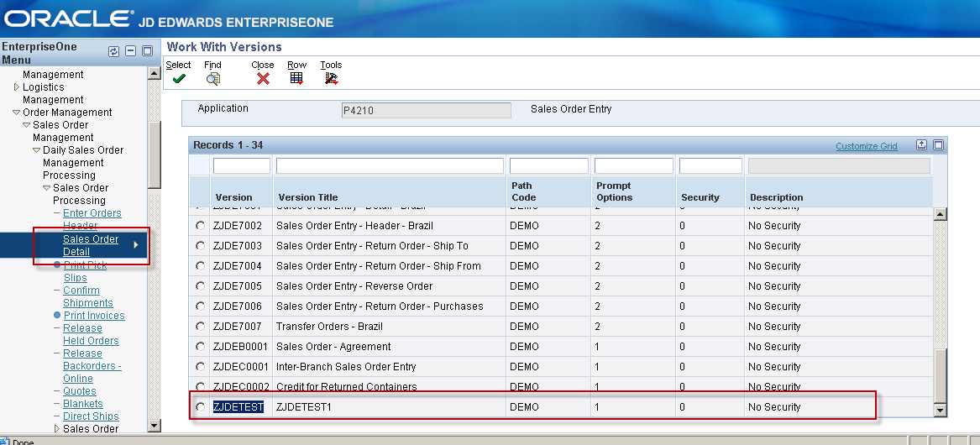Open the Enter Orders Header link

(92, 219)
